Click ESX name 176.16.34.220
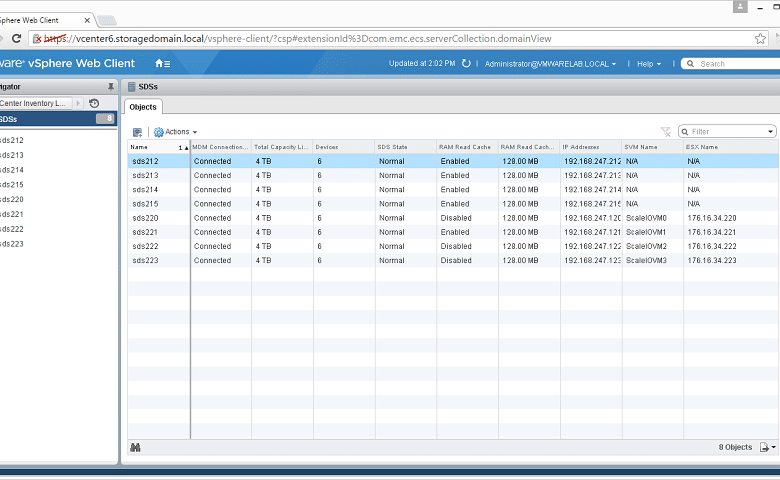Screen dimensions: 780x480 coord(712,218)
